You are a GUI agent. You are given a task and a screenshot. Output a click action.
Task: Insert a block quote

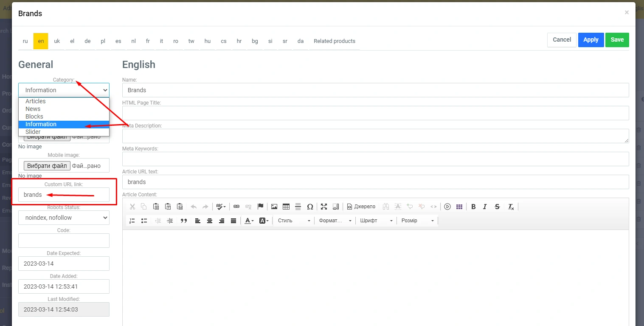click(184, 221)
